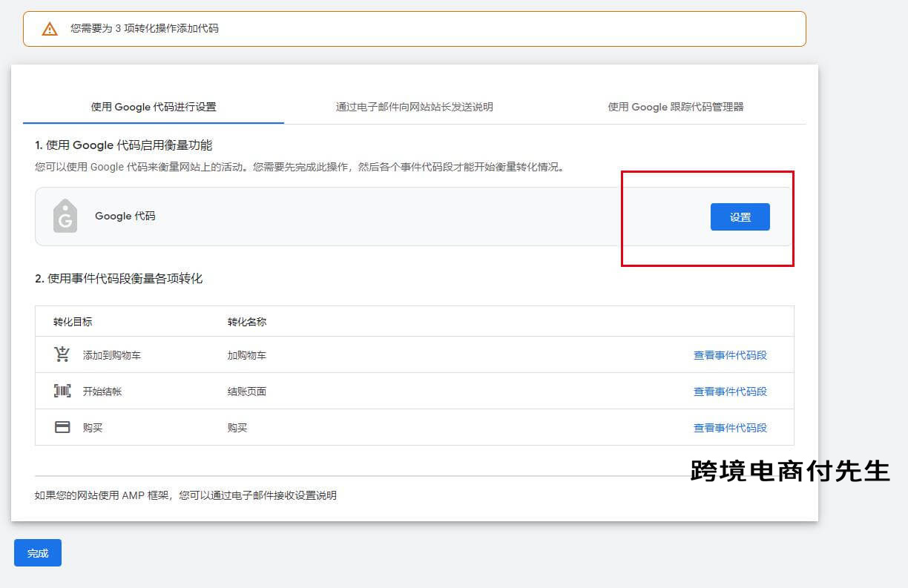
Task: Click the cart icon in the first conversion row
Action: pyautogui.click(x=63, y=354)
